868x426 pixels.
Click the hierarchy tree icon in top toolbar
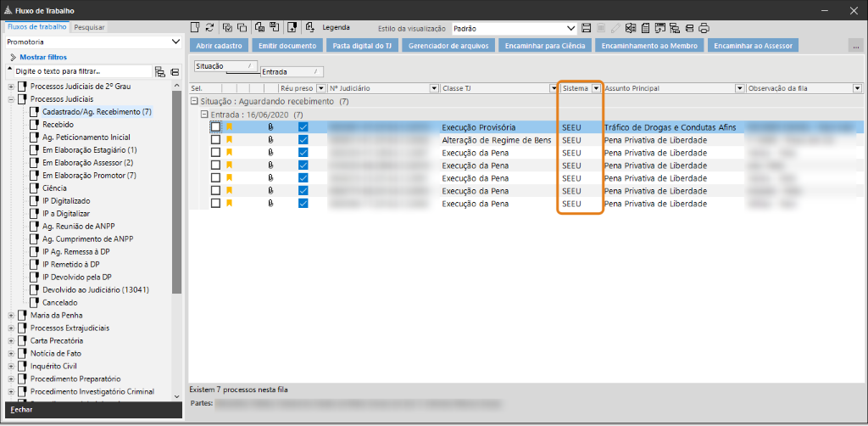(x=675, y=28)
